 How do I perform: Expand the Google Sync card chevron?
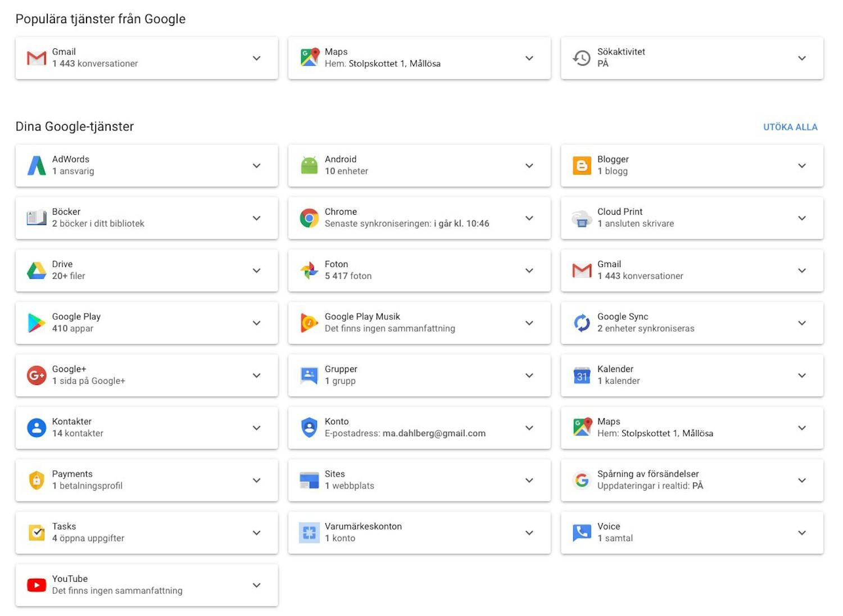(802, 323)
